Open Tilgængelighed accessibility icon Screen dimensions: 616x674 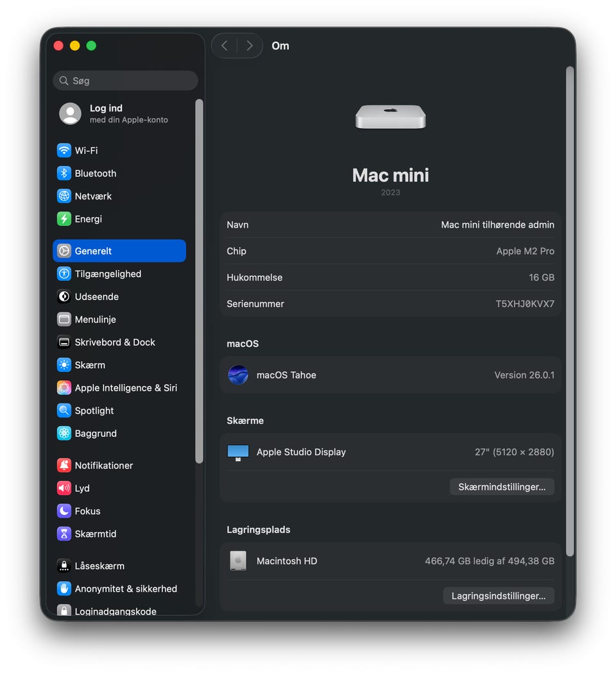(64, 274)
